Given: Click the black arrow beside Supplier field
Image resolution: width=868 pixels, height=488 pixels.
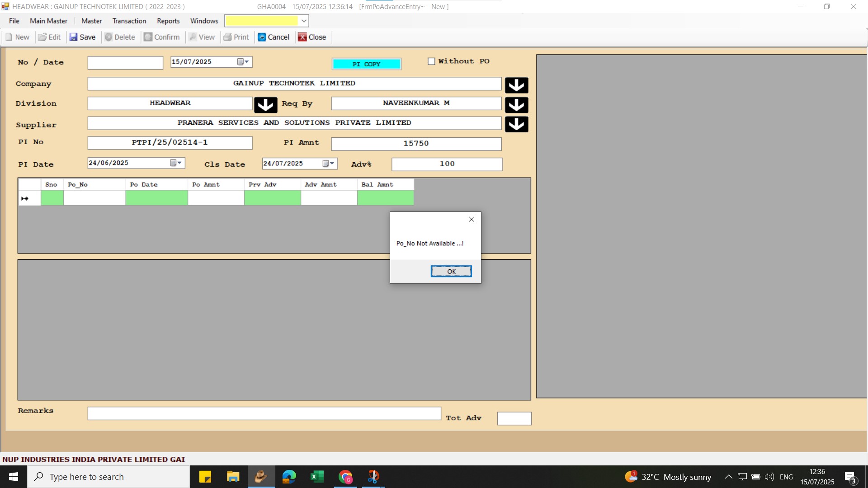Looking at the screenshot, I should [x=516, y=124].
